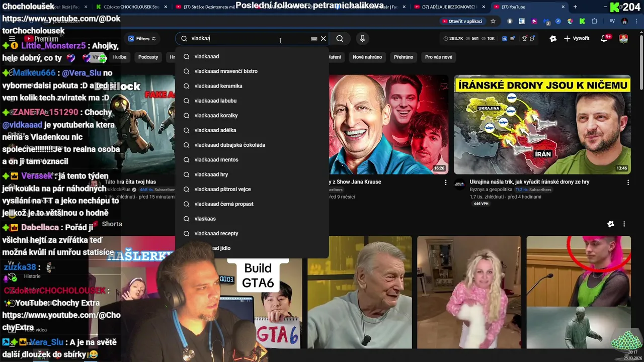
Task: Open Shorts section three-dot options
Action: point(624,224)
